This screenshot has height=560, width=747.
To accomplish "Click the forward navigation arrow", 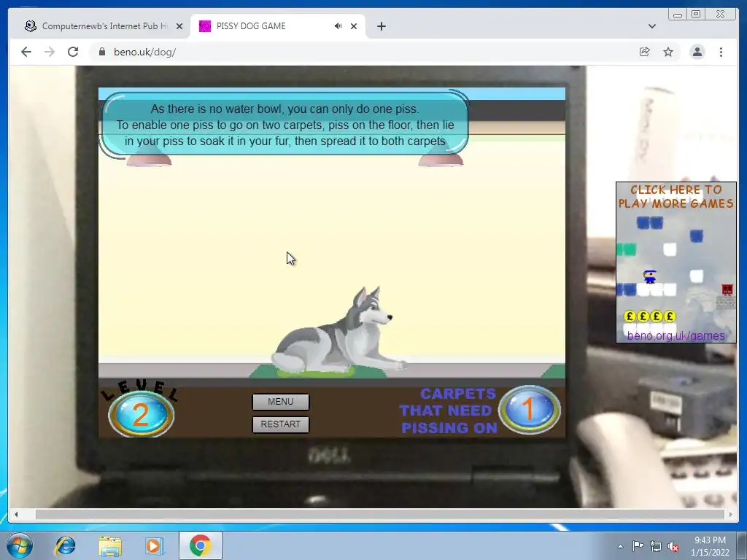I will (50, 52).
